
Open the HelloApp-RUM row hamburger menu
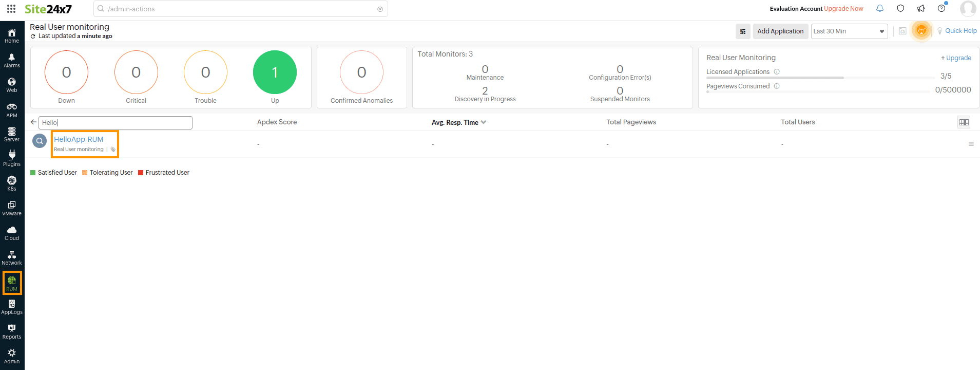(x=971, y=144)
